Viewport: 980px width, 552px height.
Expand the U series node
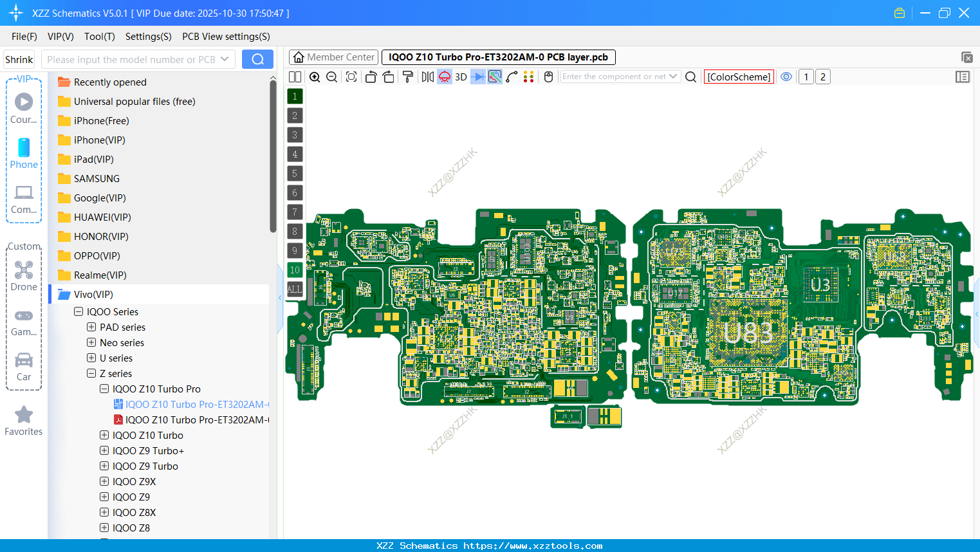point(91,358)
